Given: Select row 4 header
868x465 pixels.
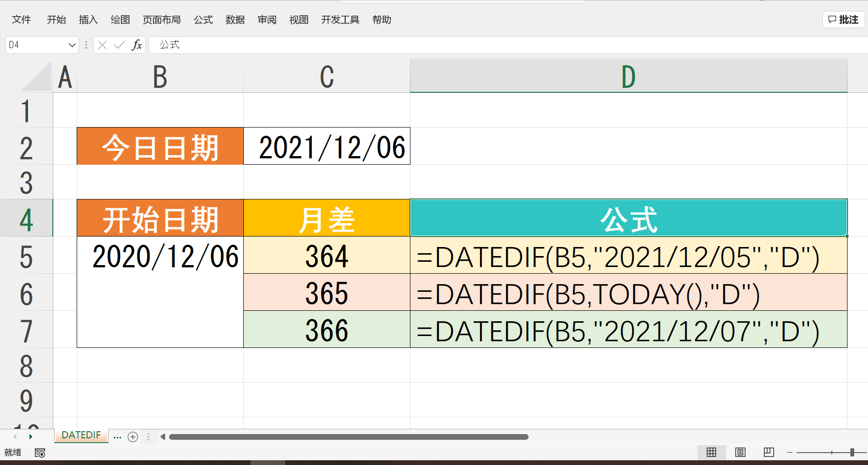Looking at the screenshot, I should (x=26, y=218).
